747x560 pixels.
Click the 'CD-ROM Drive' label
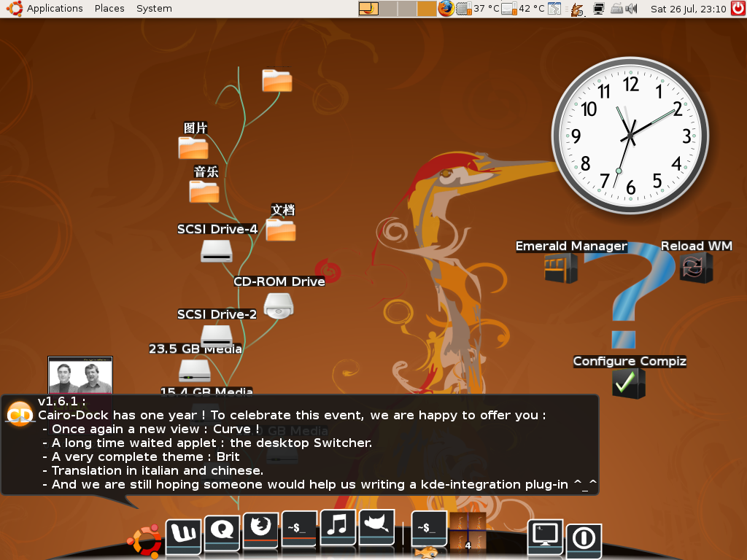click(x=279, y=281)
